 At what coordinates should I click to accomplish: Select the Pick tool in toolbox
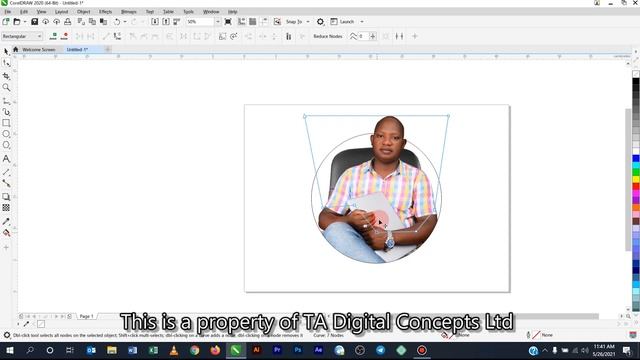pyautogui.click(x=6, y=51)
